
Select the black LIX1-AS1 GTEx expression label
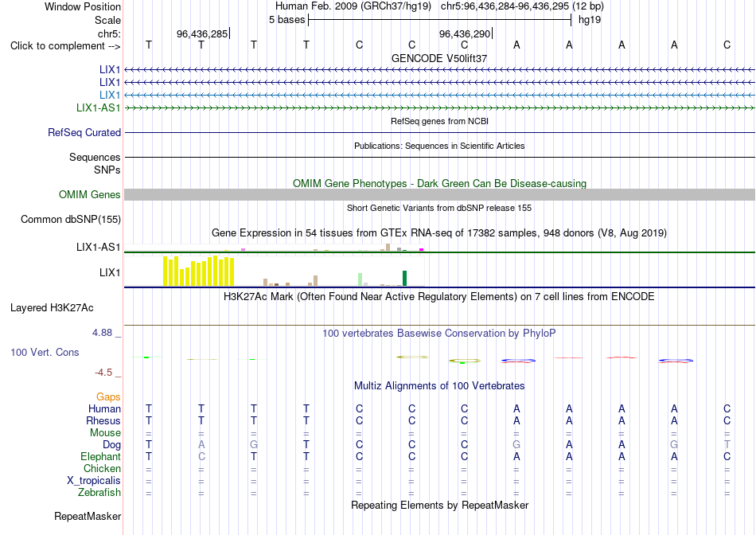click(x=99, y=247)
